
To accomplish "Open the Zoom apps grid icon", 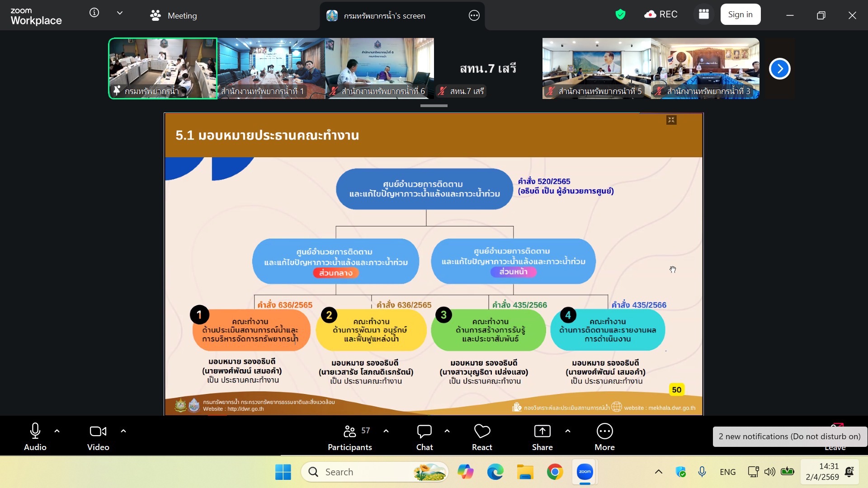I will (x=703, y=14).
